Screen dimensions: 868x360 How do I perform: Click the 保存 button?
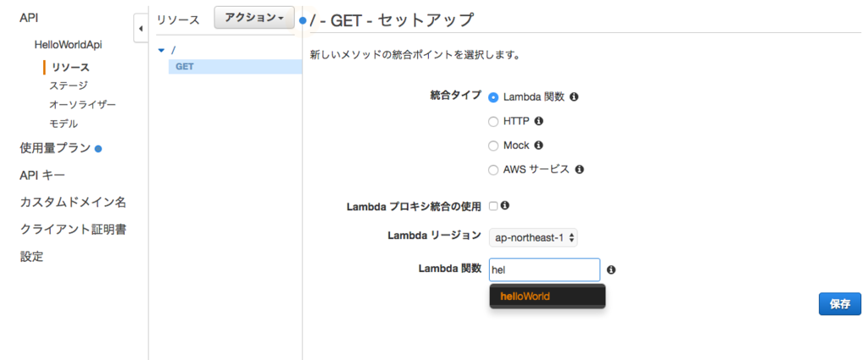840,304
